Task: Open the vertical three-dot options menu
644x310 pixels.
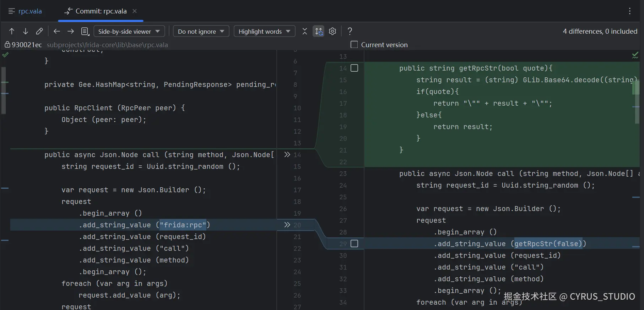Action: tap(629, 11)
